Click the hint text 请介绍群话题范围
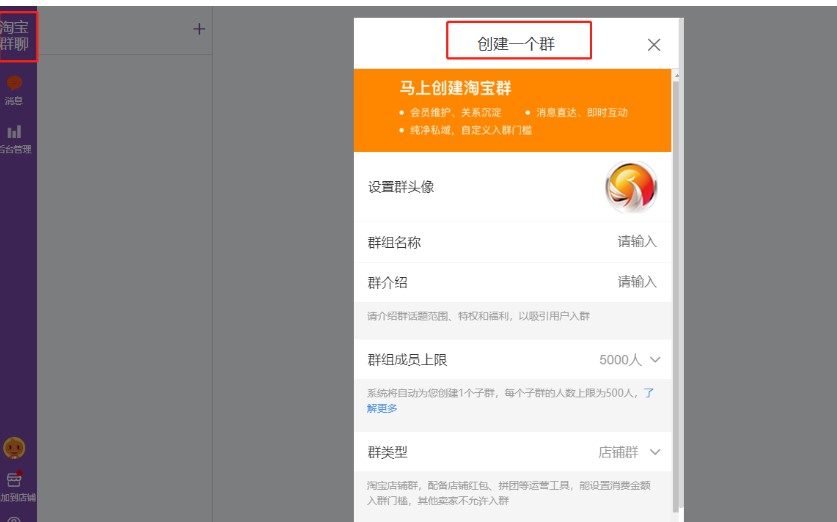 [478, 316]
